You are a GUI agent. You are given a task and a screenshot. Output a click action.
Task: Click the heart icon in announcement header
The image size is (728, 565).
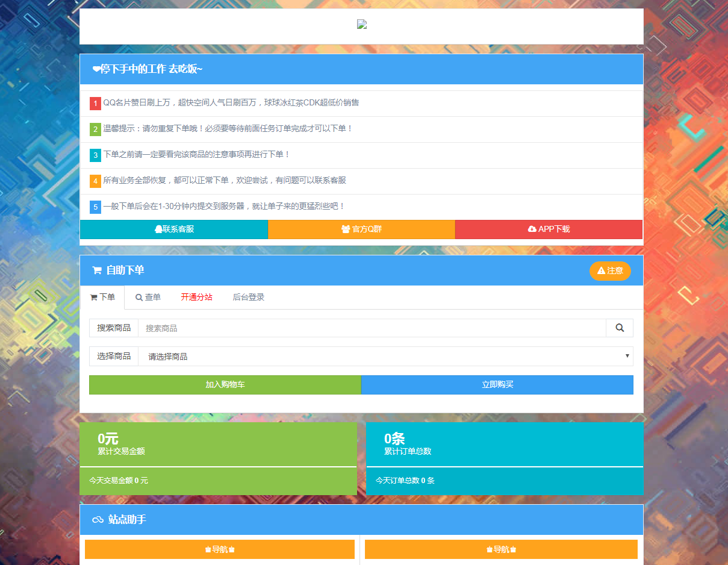click(x=96, y=69)
